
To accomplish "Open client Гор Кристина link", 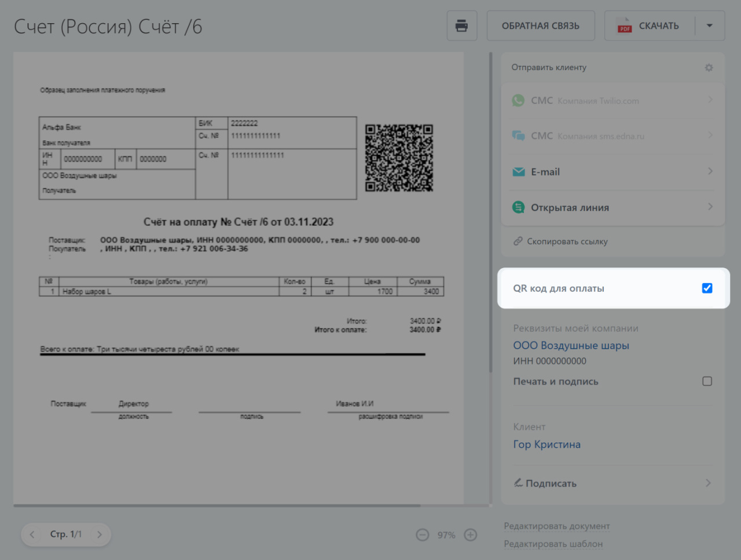I will click(546, 444).
